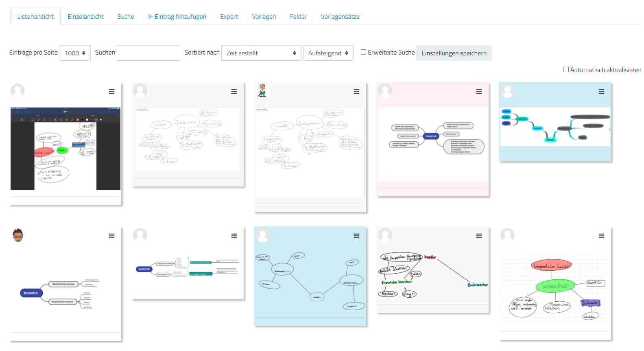Click into the Suchen text field
The width and height of the screenshot is (644, 351).
pos(148,53)
